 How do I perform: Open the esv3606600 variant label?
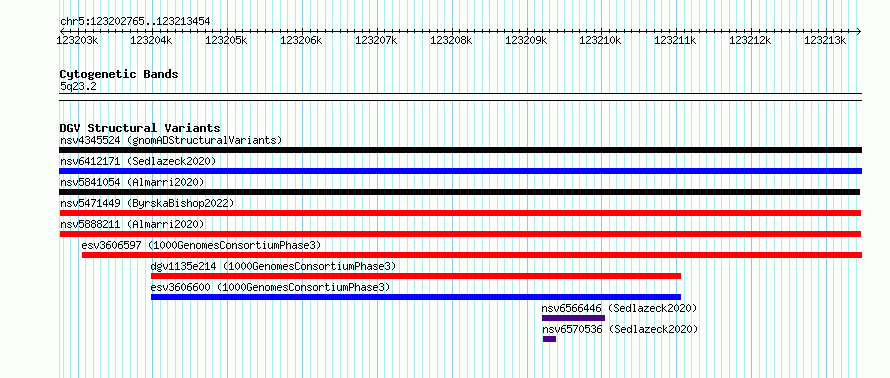[x=270, y=287]
